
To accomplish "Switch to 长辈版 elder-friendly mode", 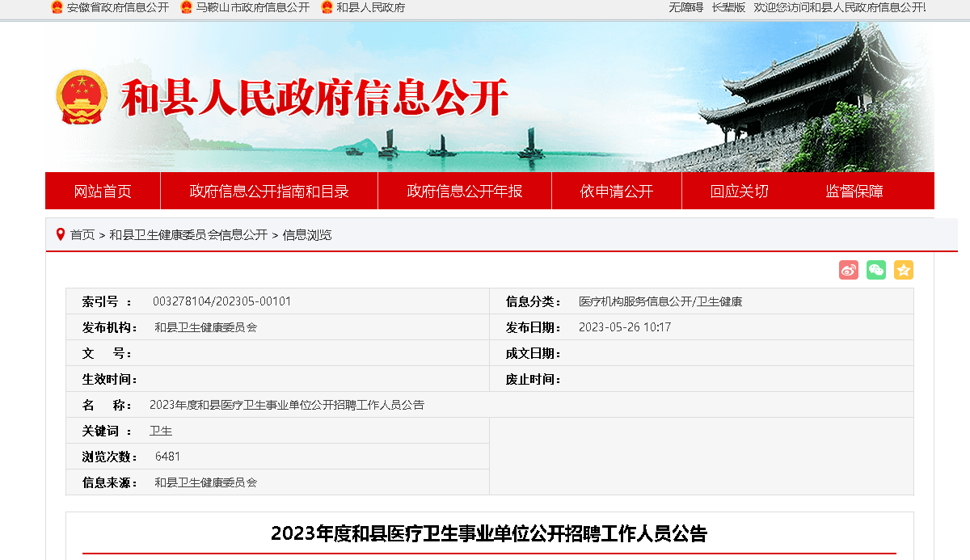I will coord(728,7).
